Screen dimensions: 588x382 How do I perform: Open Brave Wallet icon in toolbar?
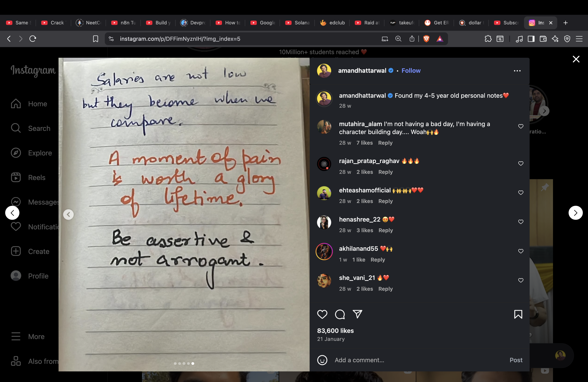543,39
